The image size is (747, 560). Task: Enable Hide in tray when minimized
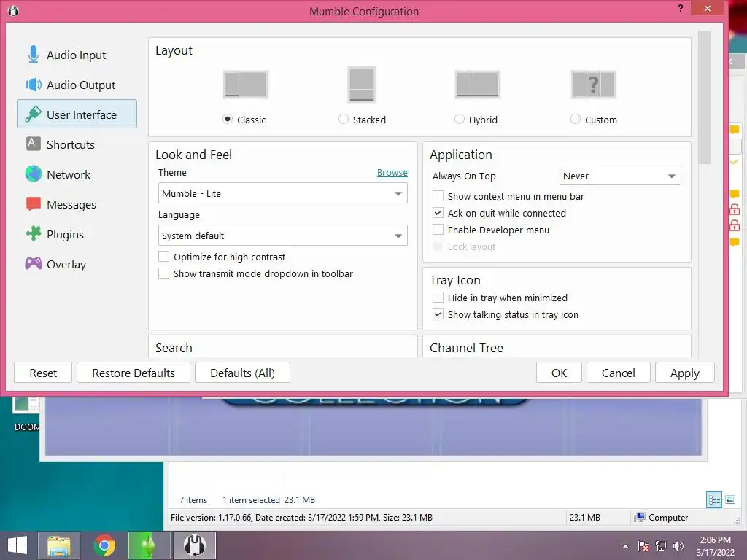(438, 297)
